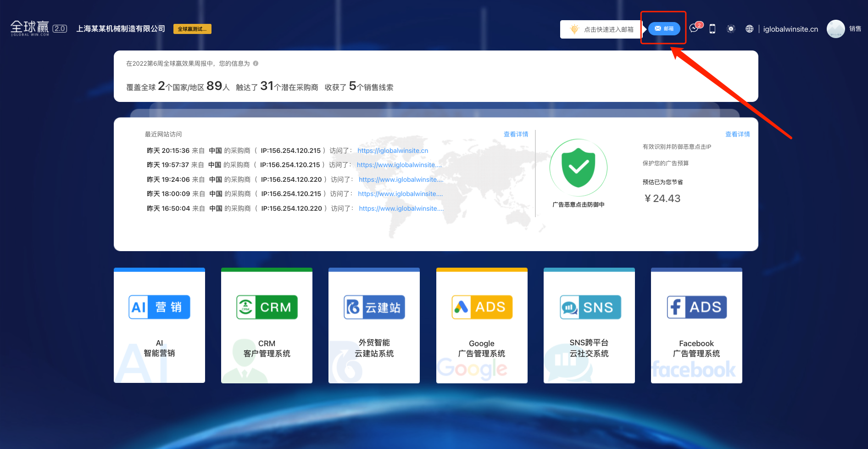Select IP:156.254.120.215 in the 20:15:36 row
The image size is (868, 449).
(x=290, y=151)
